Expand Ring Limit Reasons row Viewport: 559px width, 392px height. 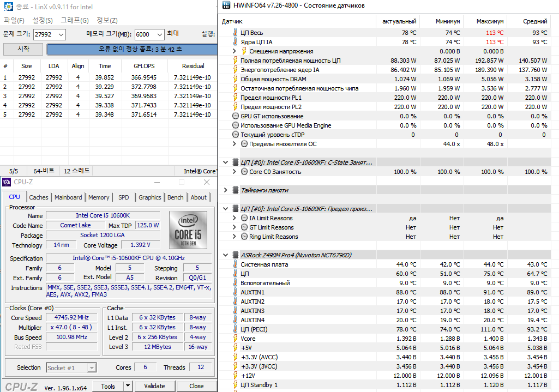[234, 236]
